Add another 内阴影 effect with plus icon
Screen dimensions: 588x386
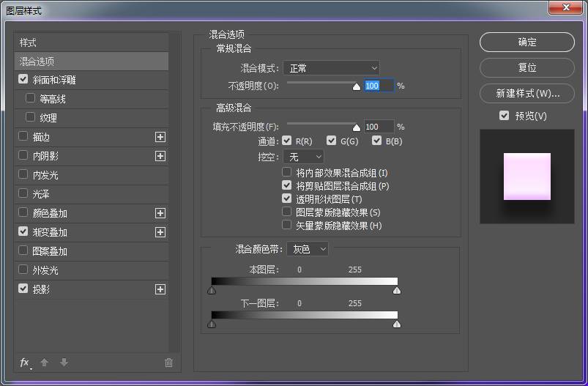(x=160, y=156)
